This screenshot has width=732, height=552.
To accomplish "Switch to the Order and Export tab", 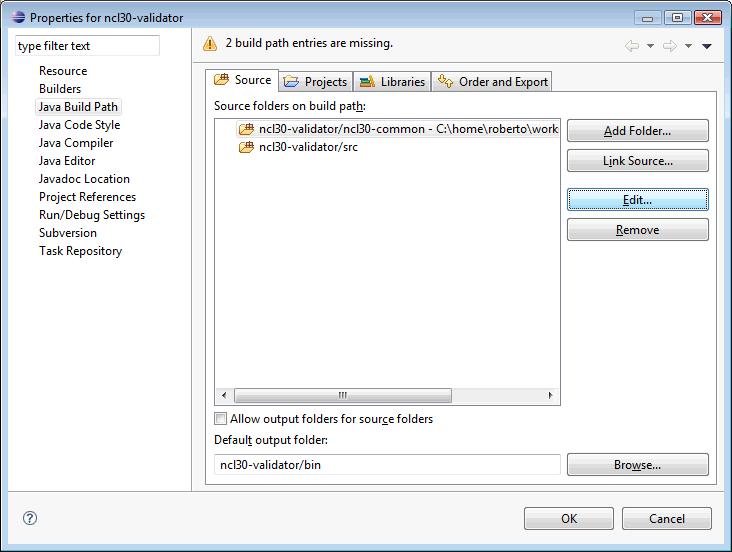I will (493, 82).
